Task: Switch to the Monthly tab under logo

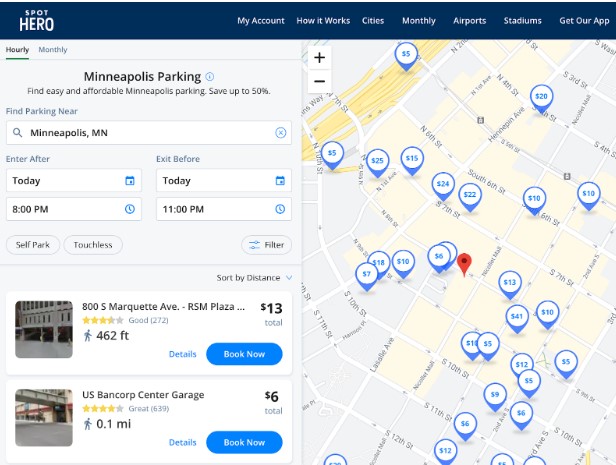Action: pyautogui.click(x=53, y=50)
